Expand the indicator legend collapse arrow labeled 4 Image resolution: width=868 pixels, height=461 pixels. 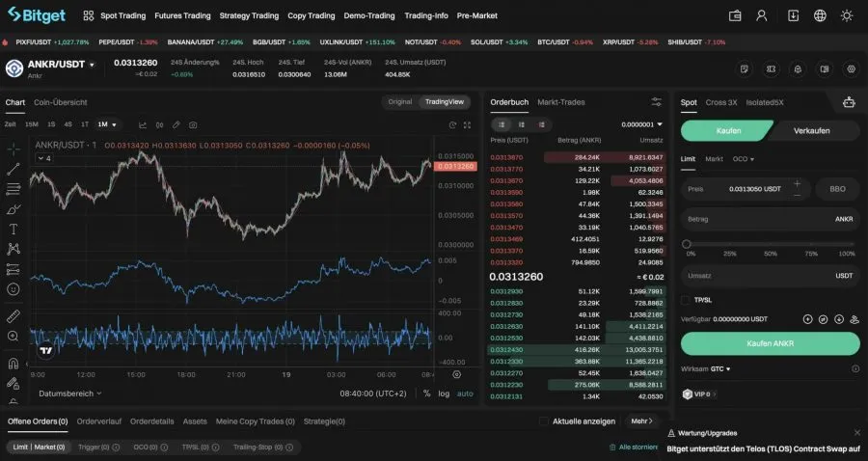(44, 158)
